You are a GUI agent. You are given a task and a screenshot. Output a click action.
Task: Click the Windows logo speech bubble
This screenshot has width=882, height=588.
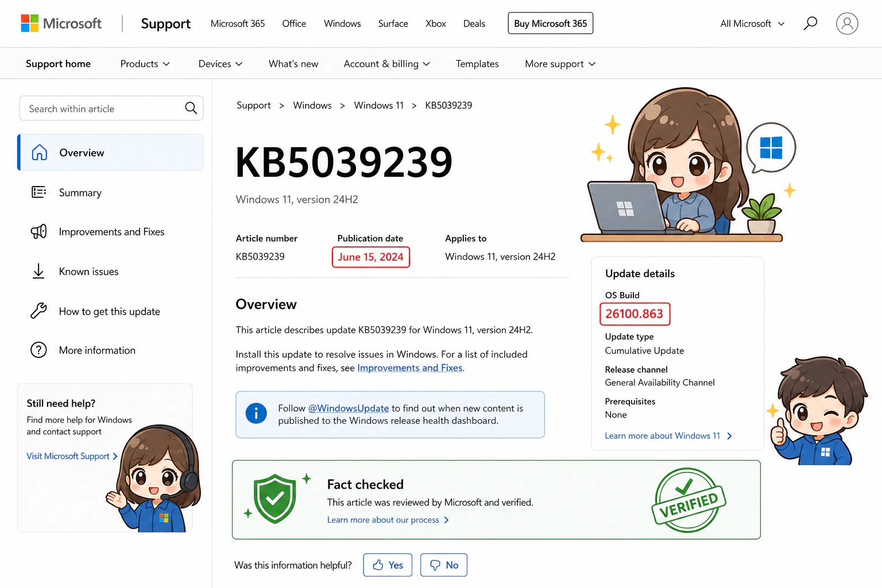[771, 148]
